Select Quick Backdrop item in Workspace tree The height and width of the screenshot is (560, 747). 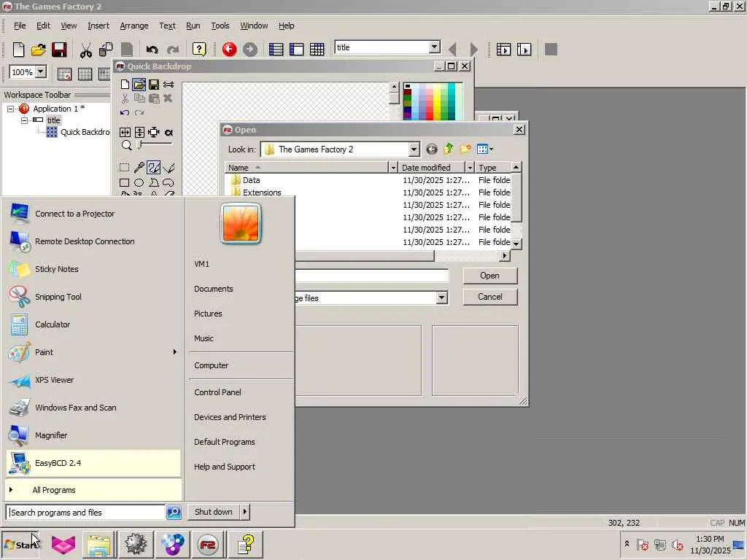[79, 132]
